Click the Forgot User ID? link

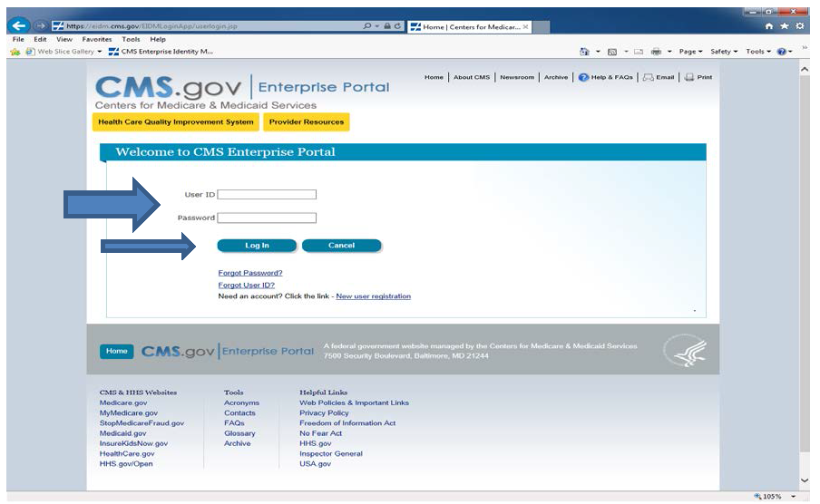click(x=247, y=285)
